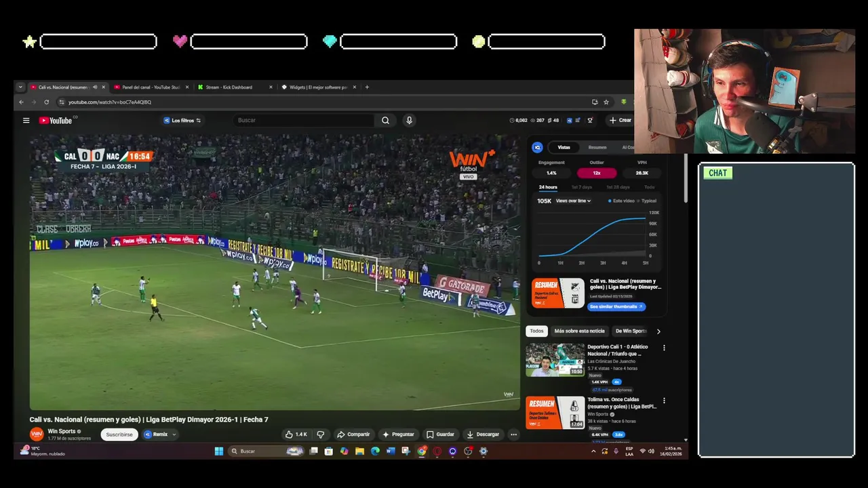Open the Views over time dropdown

point(573,201)
